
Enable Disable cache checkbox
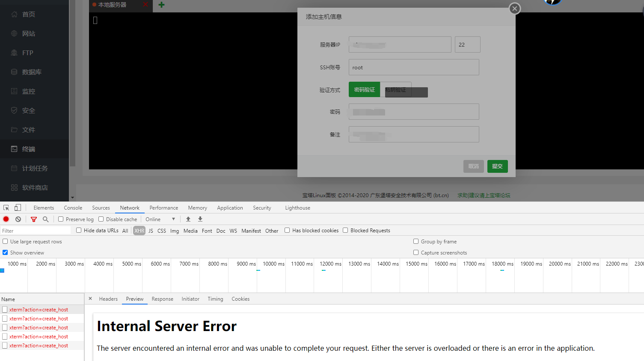coord(101,219)
